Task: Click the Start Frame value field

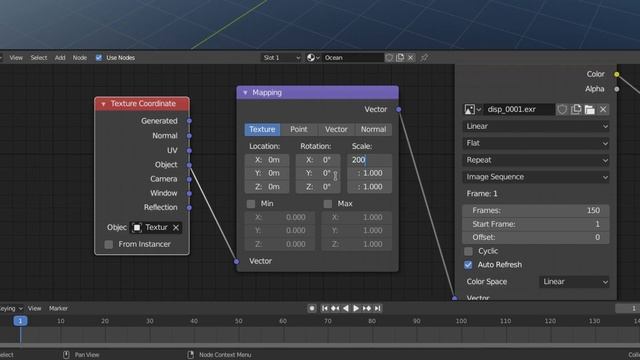Action: [536, 224]
